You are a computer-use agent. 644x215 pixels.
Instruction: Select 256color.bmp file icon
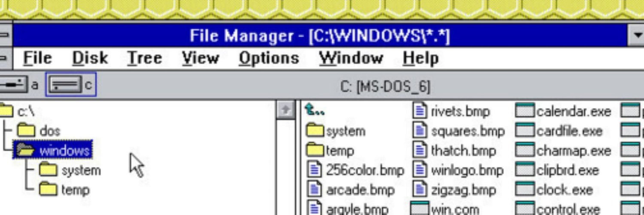314,169
